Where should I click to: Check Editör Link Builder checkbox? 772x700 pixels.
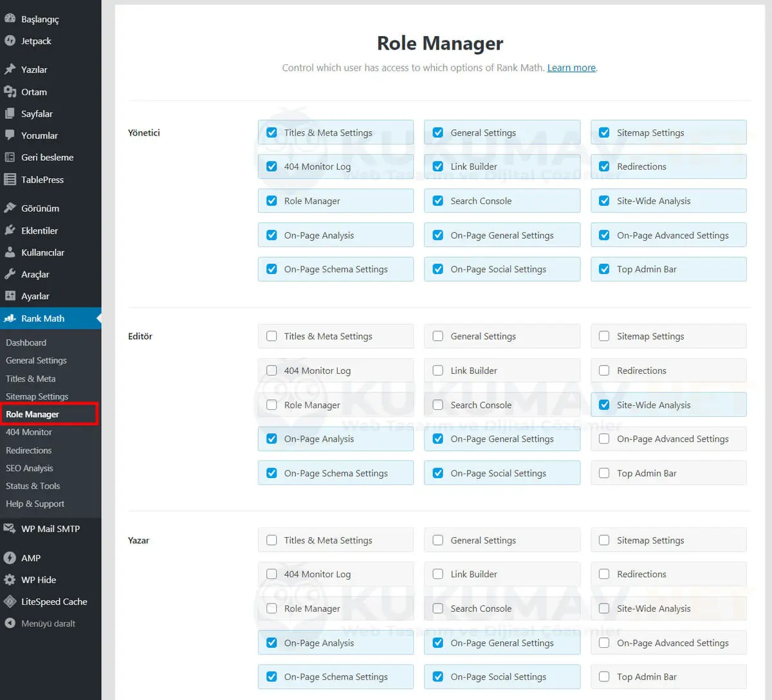438,371
